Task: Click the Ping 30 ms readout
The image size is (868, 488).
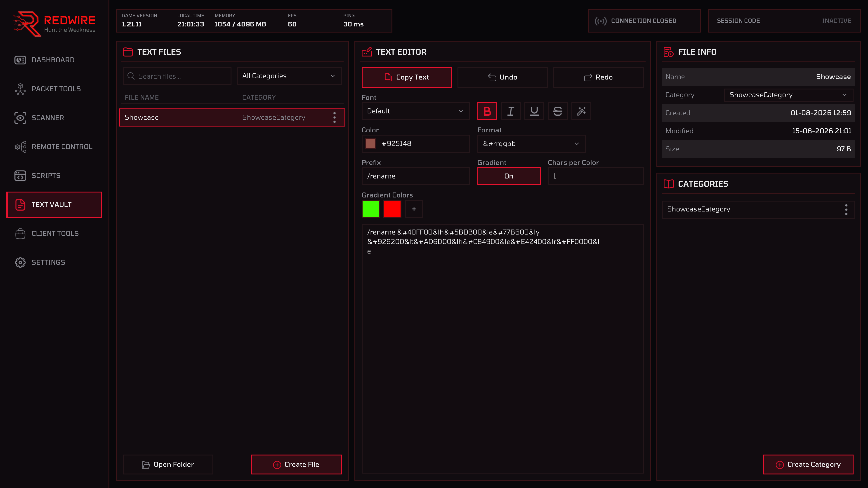Action: point(353,21)
